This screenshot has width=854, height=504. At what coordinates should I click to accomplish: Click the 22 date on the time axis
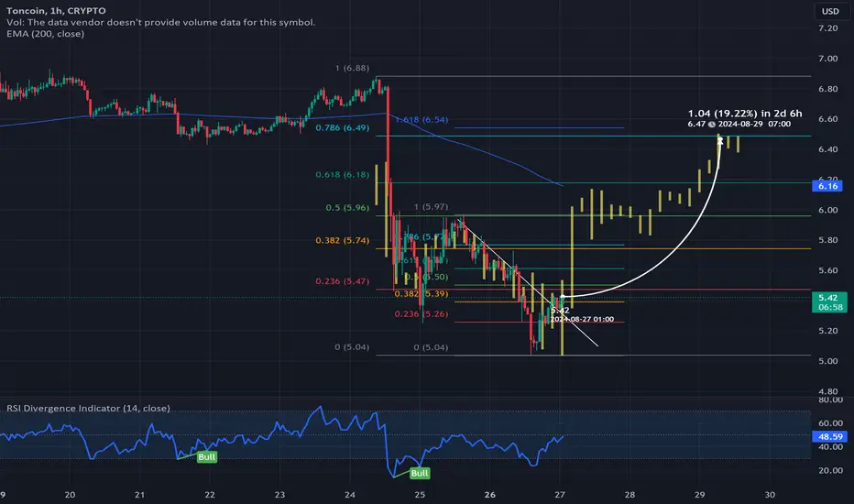tap(210, 495)
